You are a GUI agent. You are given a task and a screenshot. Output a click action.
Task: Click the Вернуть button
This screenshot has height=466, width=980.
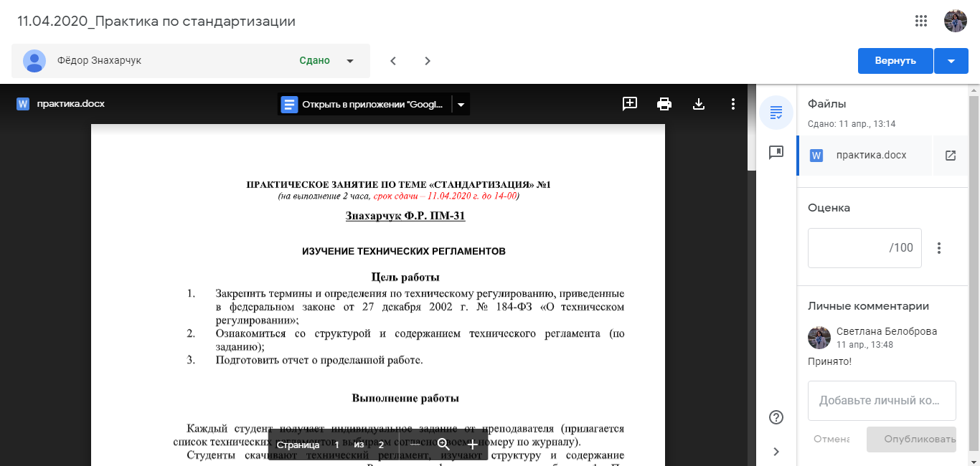coord(895,61)
